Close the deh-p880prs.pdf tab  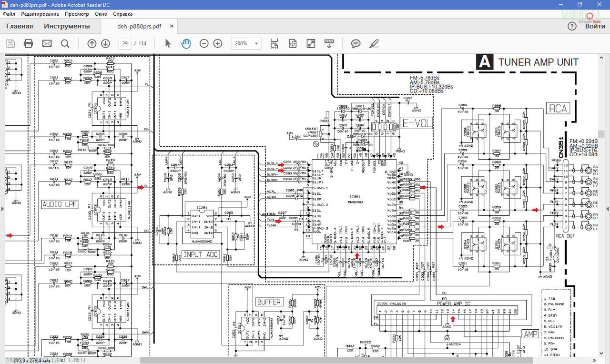(x=172, y=26)
